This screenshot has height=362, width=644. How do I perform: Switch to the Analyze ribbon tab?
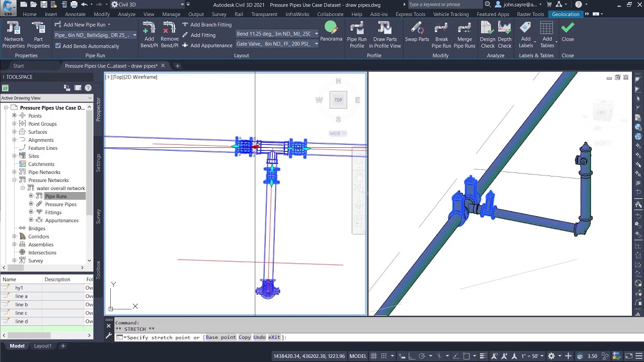pos(127,14)
